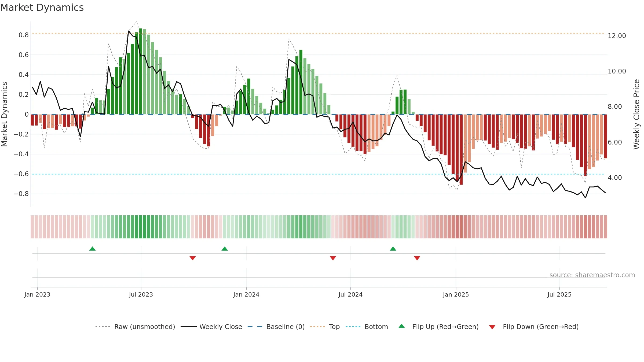The height and width of the screenshot is (362, 644).
Task: Click the 0.8 left-axis tick label
Action: click(x=24, y=35)
